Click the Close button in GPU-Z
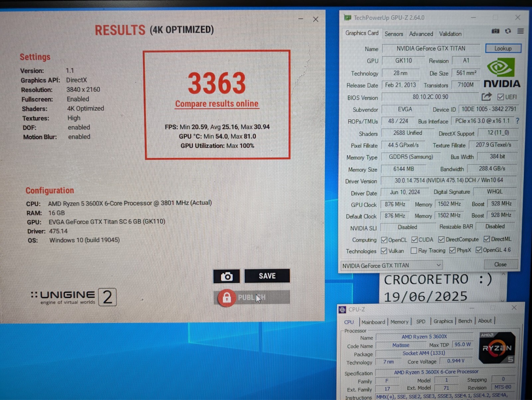This screenshot has height=400, width=532. (x=500, y=264)
